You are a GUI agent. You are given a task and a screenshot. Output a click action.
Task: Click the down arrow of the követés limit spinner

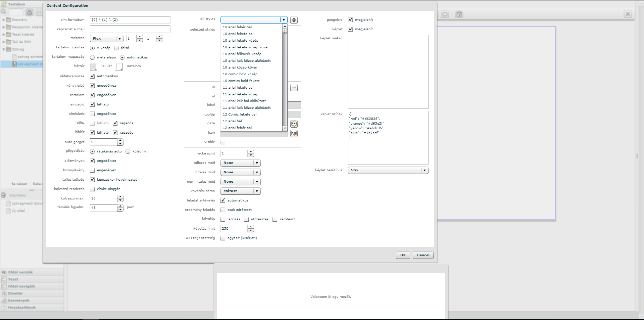tap(251, 230)
